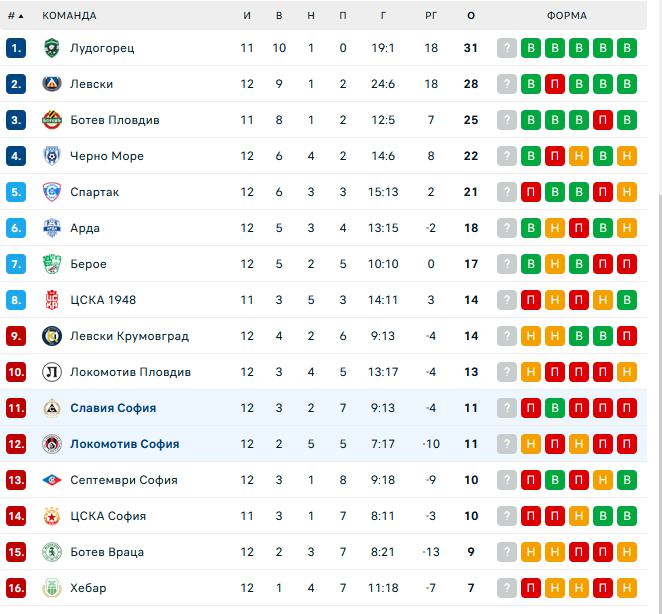Click the Botev Plovdiv club crest
The image size is (662, 614).
pos(52,120)
